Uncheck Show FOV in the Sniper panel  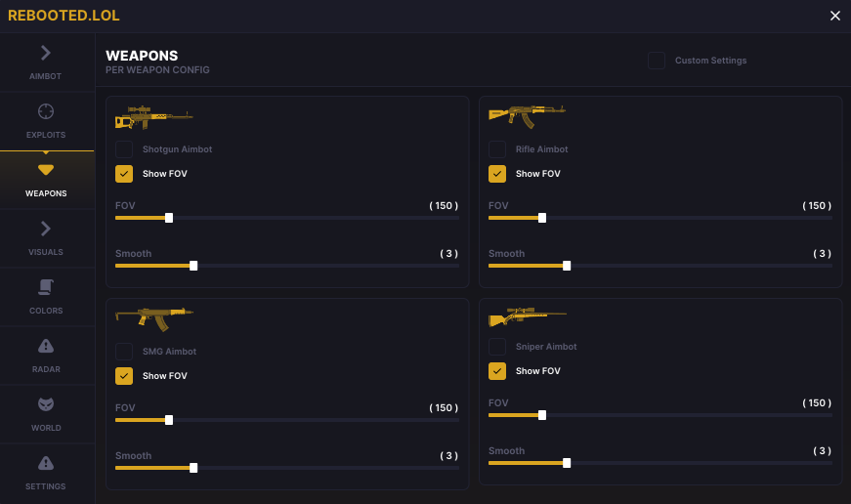pyautogui.click(x=497, y=371)
